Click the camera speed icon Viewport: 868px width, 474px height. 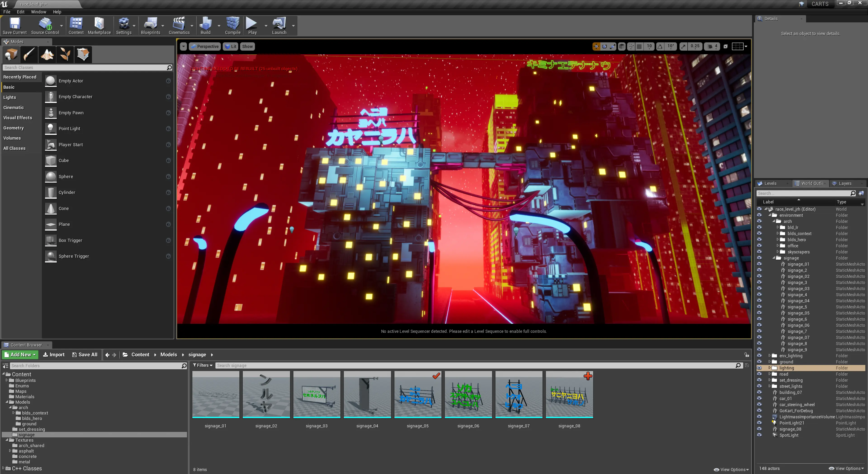710,47
